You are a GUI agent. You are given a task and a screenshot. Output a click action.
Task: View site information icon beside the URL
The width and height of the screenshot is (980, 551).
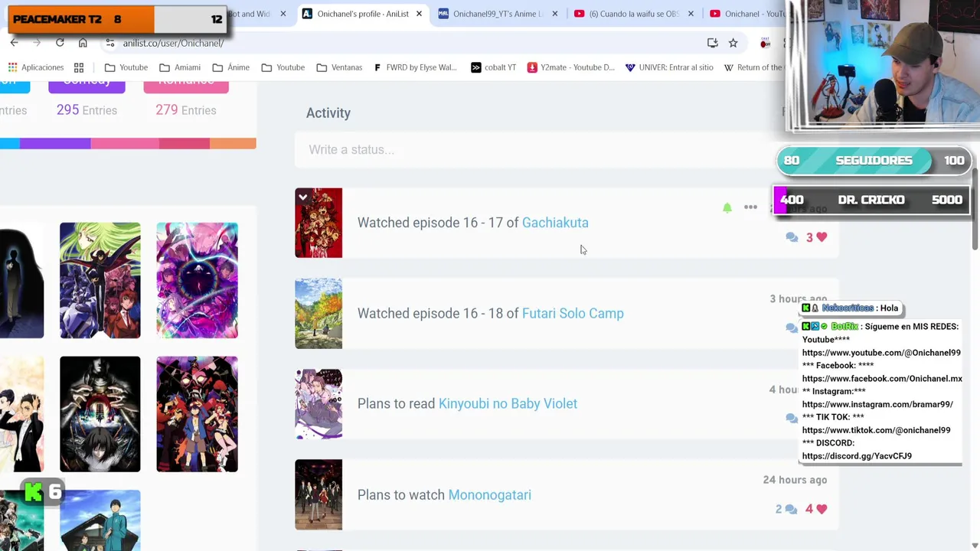coord(110,43)
